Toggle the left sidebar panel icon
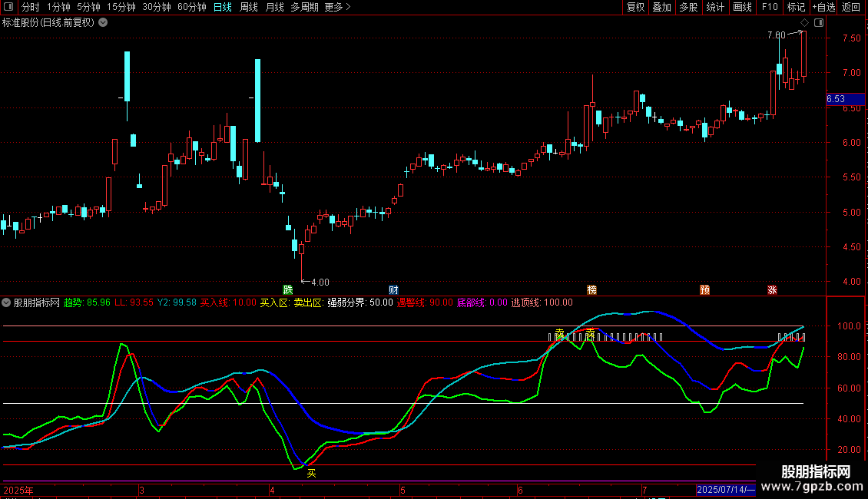 pyautogui.click(x=8, y=7)
